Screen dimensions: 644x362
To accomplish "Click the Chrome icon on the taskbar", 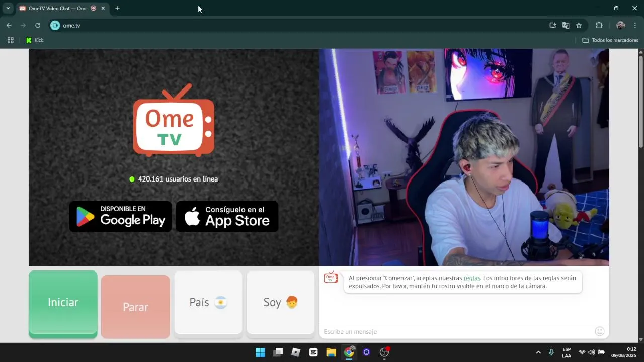I will (349, 352).
